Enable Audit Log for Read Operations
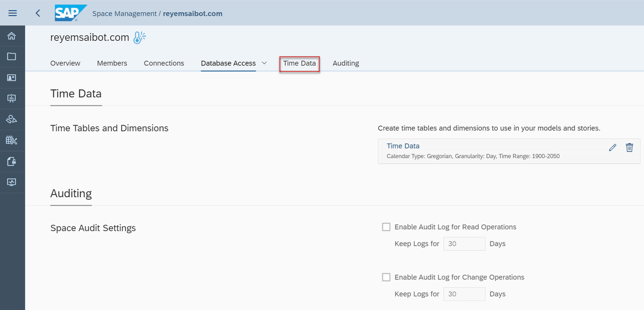 (386, 226)
